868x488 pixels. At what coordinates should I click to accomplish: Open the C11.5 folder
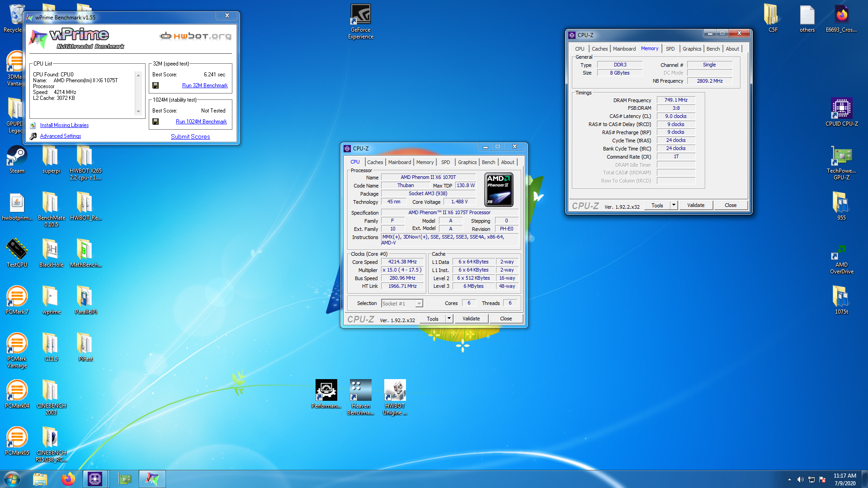(51, 347)
